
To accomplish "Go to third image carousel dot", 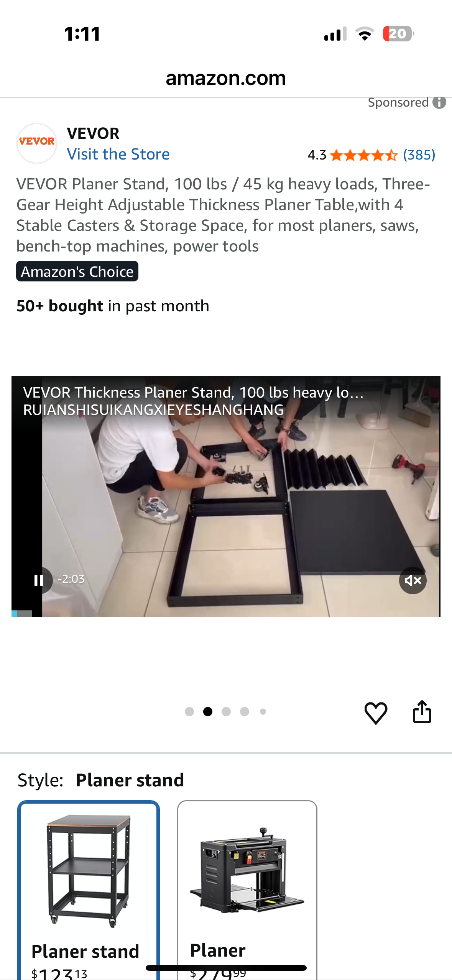I will click(226, 712).
